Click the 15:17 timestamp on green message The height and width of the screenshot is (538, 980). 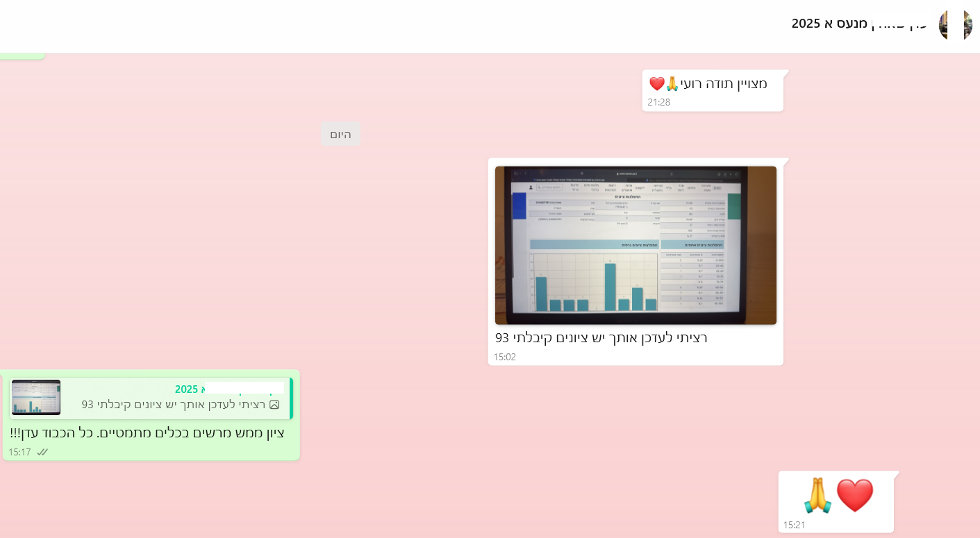pyautogui.click(x=19, y=452)
